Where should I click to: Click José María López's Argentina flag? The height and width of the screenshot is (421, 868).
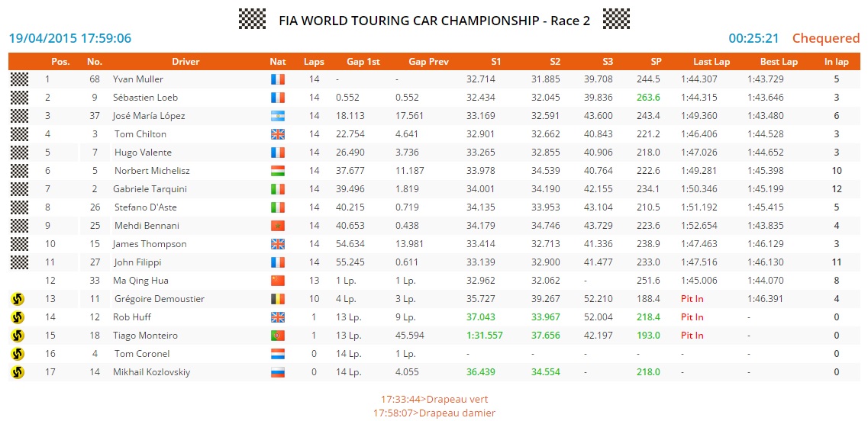tap(278, 116)
